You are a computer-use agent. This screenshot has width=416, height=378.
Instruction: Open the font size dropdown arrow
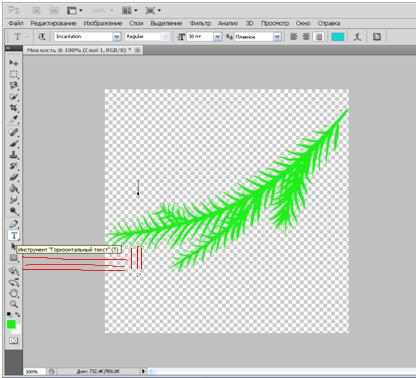pyautogui.click(x=217, y=37)
